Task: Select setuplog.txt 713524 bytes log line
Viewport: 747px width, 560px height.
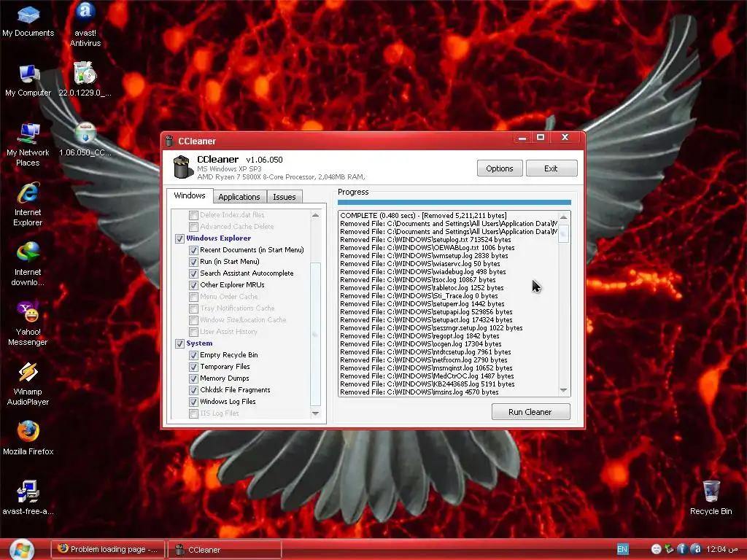Action: [x=425, y=239]
